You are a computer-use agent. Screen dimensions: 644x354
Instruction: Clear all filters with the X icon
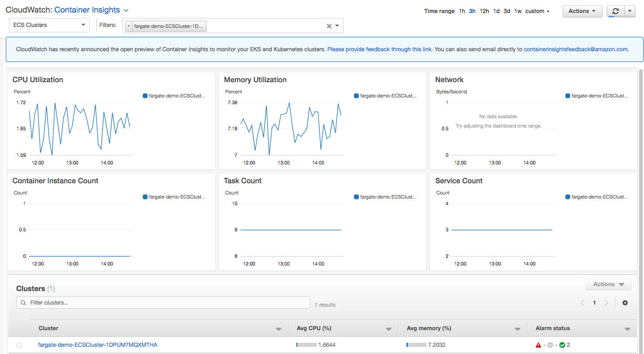(329, 26)
